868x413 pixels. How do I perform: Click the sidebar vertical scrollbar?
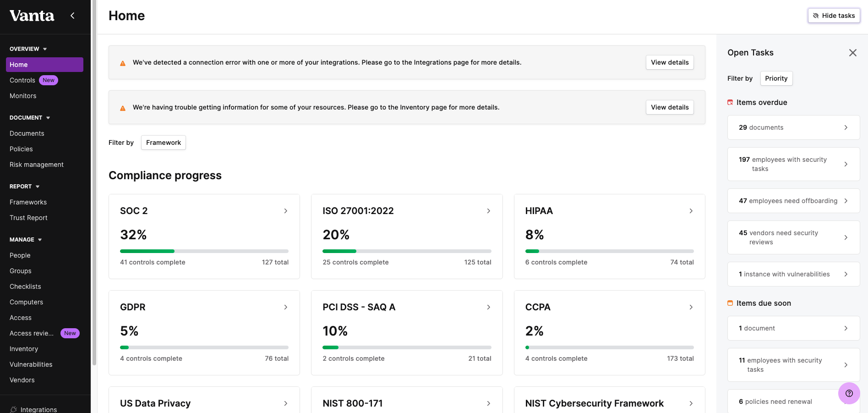(94, 183)
